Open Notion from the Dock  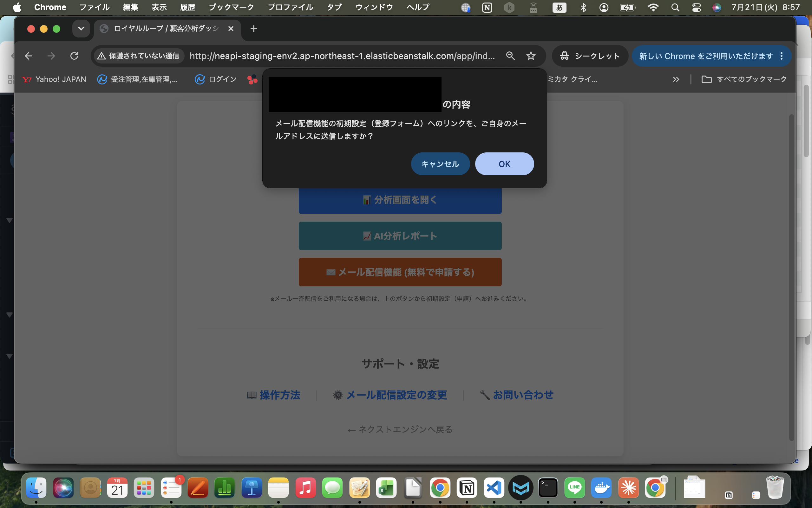coord(467,487)
